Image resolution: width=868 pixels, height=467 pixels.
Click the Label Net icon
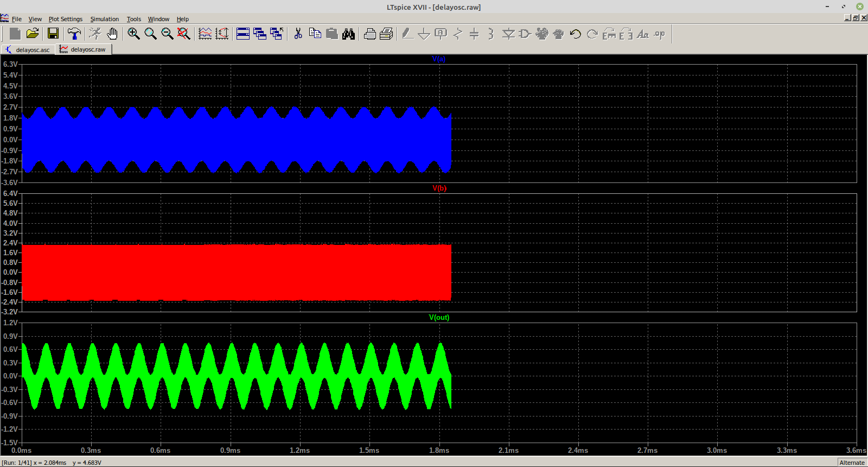[441, 34]
